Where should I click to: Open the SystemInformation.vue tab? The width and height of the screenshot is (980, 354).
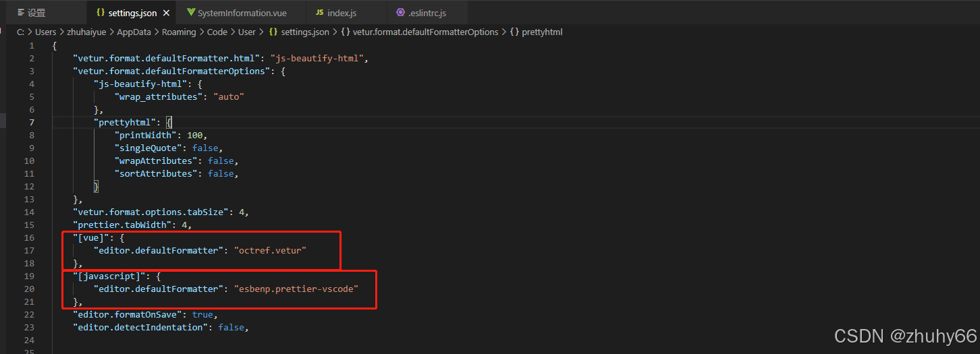pyautogui.click(x=240, y=13)
